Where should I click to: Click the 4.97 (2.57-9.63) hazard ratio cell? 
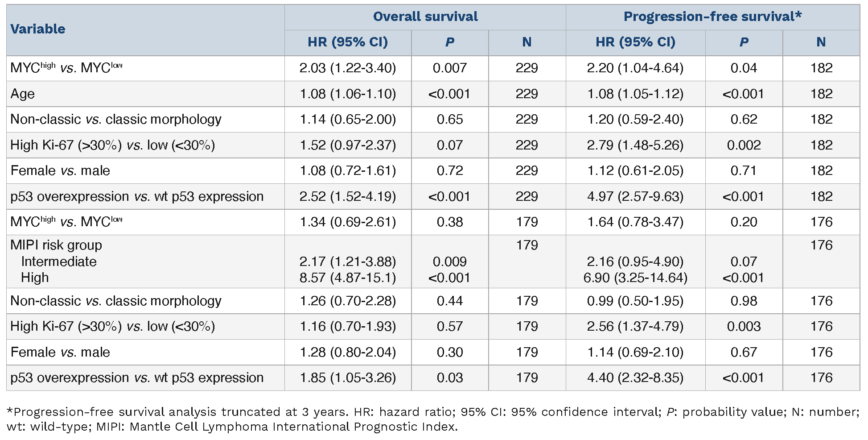(x=635, y=196)
